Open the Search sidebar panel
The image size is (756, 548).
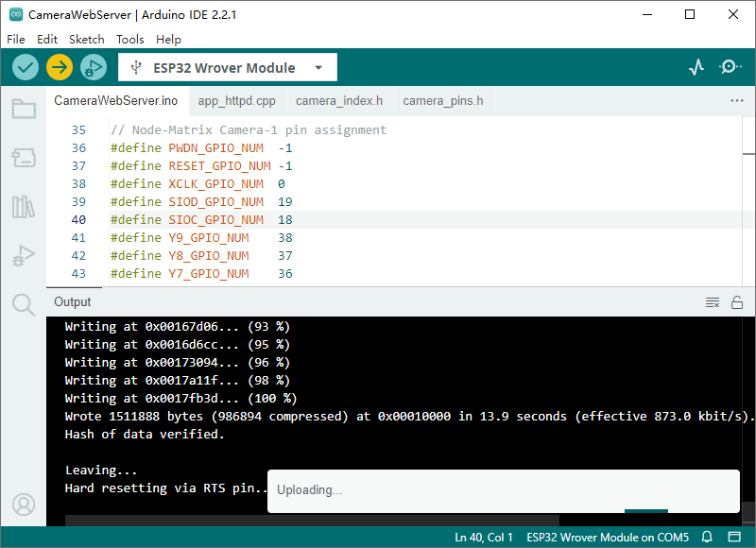pyautogui.click(x=24, y=303)
